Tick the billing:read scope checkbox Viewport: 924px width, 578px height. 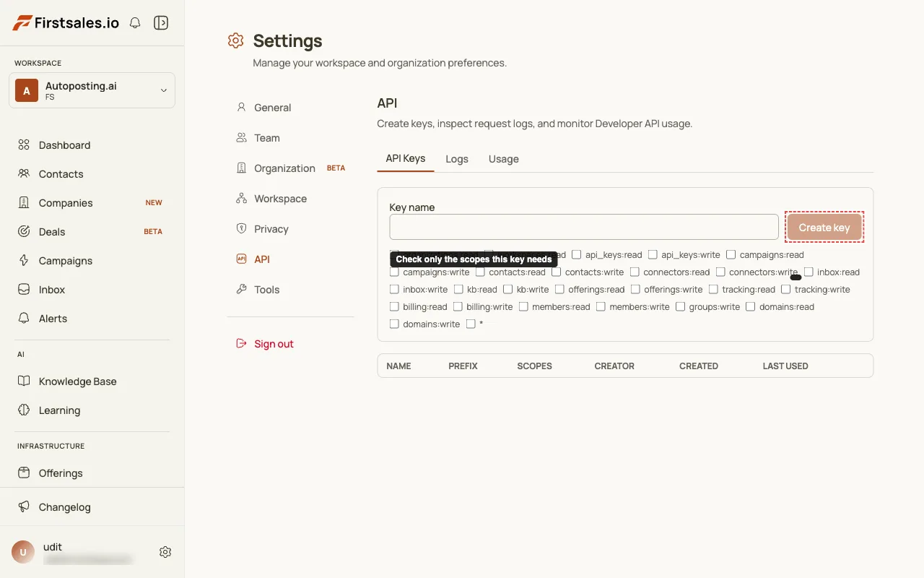pos(394,306)
